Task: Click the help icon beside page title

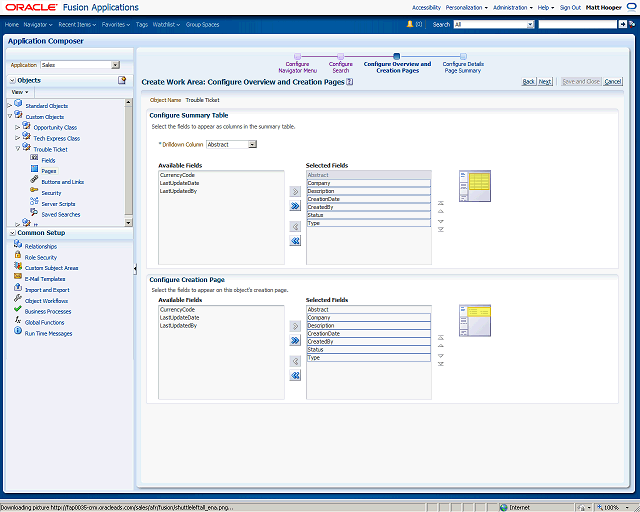Action: 350,82
